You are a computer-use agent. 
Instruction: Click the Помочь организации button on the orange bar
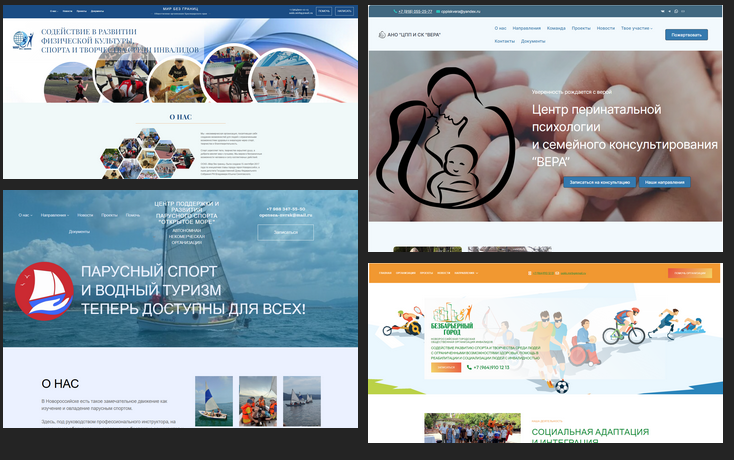coord(690,273)
